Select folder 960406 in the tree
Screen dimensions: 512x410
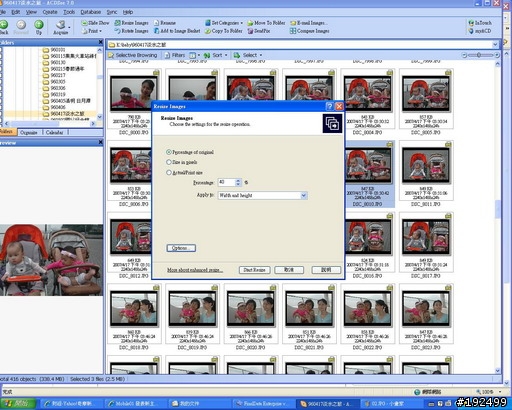(x=54, y=107)
